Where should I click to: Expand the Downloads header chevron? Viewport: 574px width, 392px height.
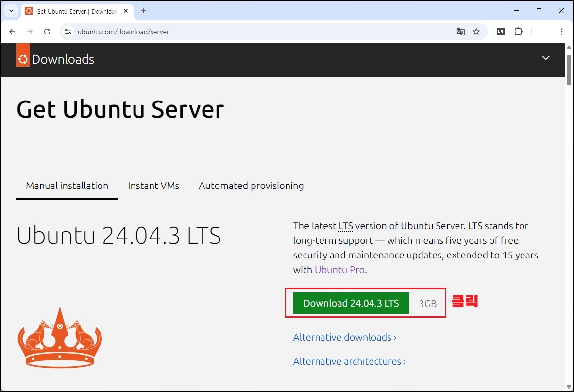pyautogui.click(x=546, y=58)
